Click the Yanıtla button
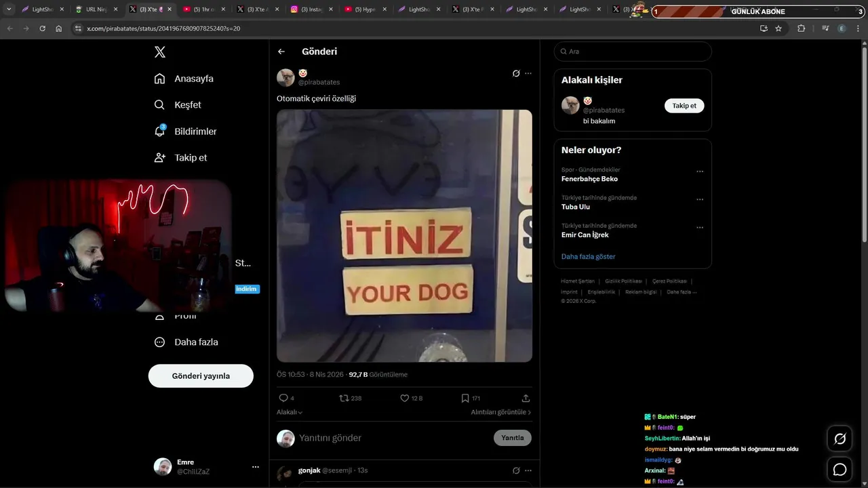The width and height of the screenshot is (868, 488). pos(513,438)
